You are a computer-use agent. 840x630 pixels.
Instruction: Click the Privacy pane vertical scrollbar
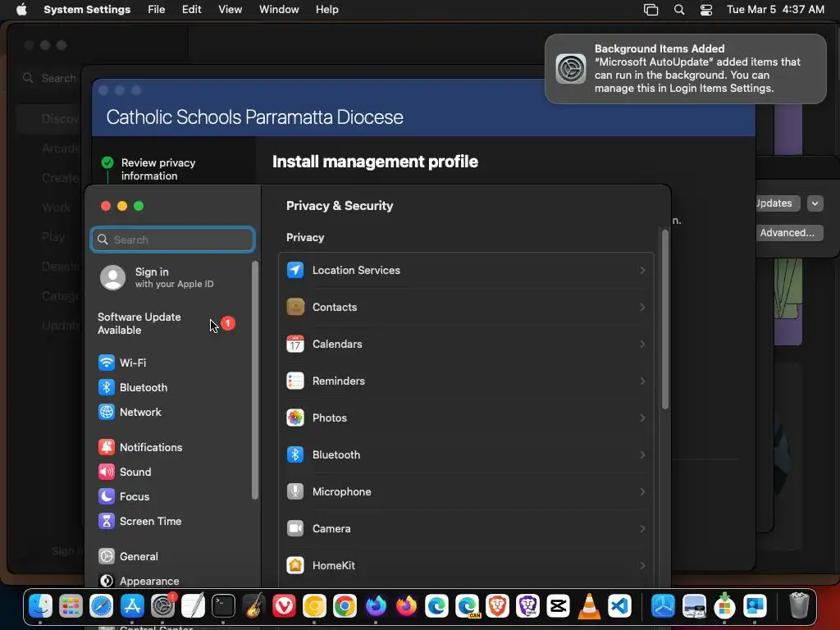664,320
